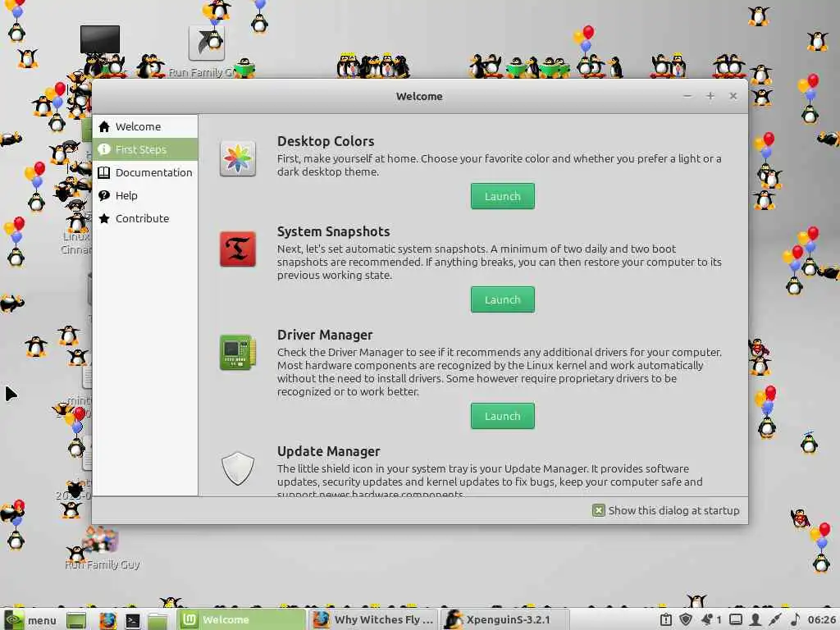Open the sound music note applet
Image resolution: width=840 pixels, height=630 pixels.
[x=795, y=620]
